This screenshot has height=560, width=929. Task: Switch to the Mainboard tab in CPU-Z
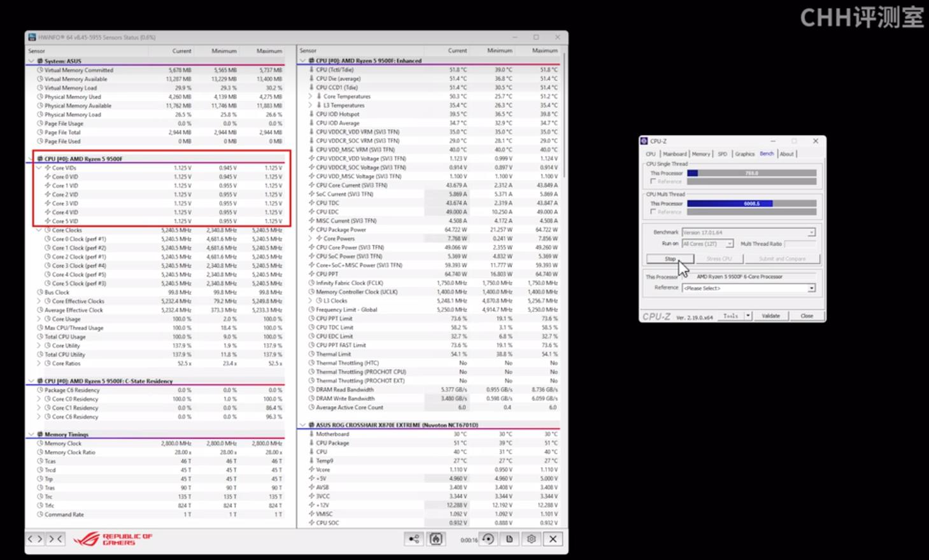(x=674, y=154)
